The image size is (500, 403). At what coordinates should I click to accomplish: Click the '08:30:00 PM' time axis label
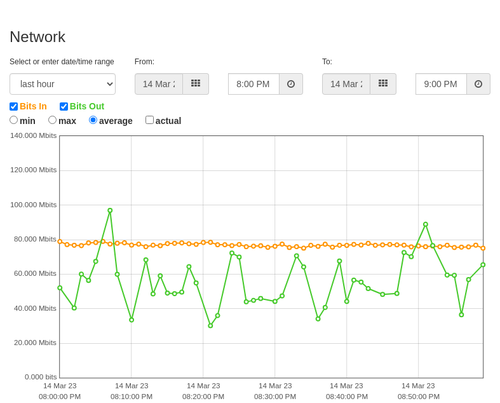(x=275, y=397)
